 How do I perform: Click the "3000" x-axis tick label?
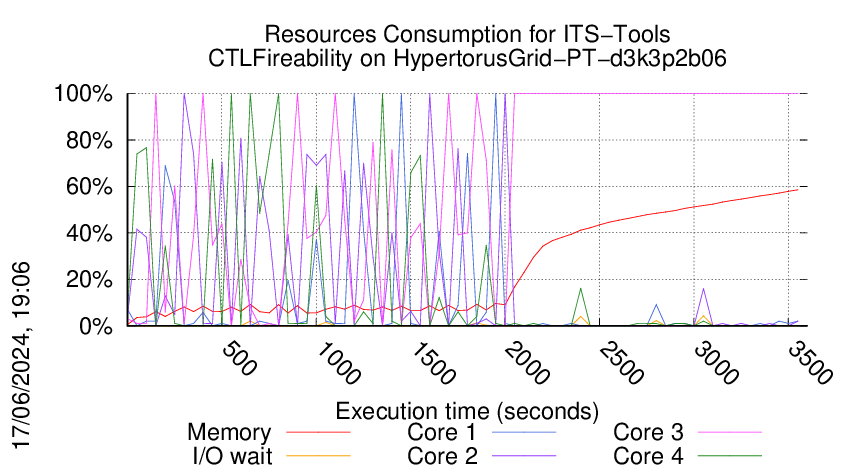(x=716, y=363)
